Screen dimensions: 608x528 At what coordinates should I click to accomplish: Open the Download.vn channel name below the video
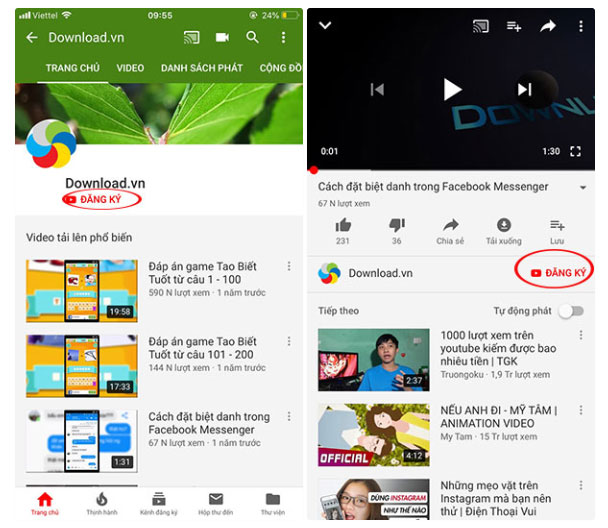pos(380,273)
